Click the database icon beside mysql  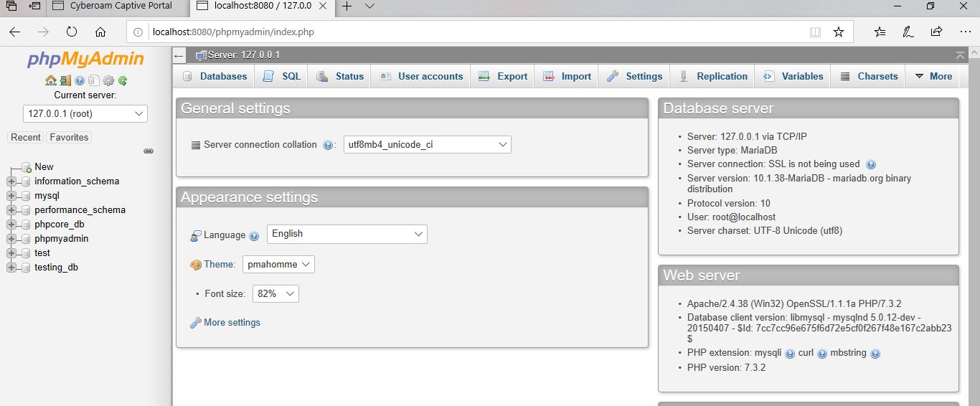pyautogui.click(x=26, y=196)
